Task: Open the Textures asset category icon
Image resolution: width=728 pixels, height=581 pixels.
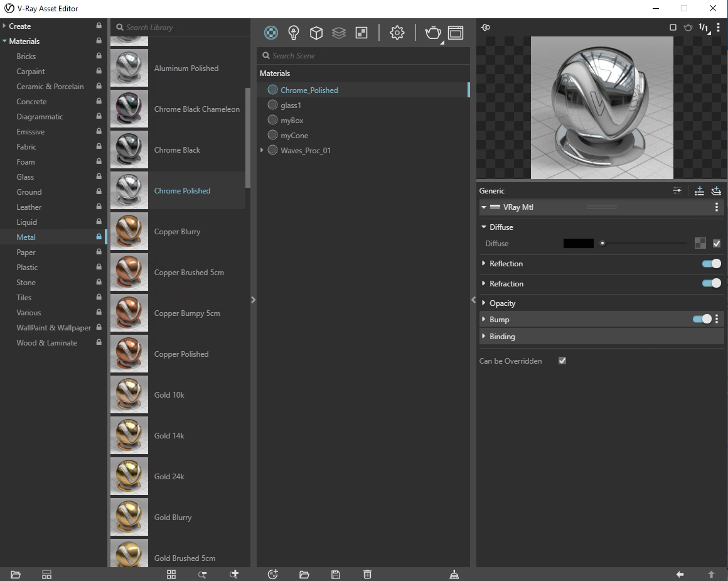Action: tap(361, 33)
